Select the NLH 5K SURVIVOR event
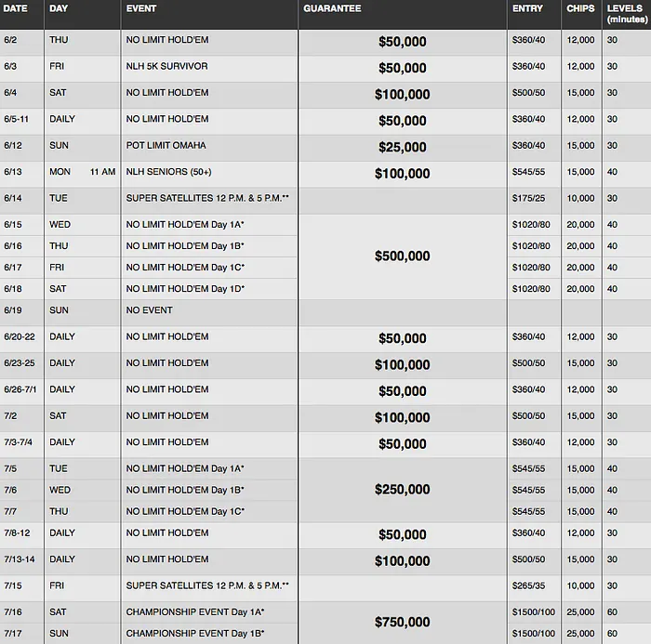This screenshot has height=644, width=651. (x=166, y=67)
